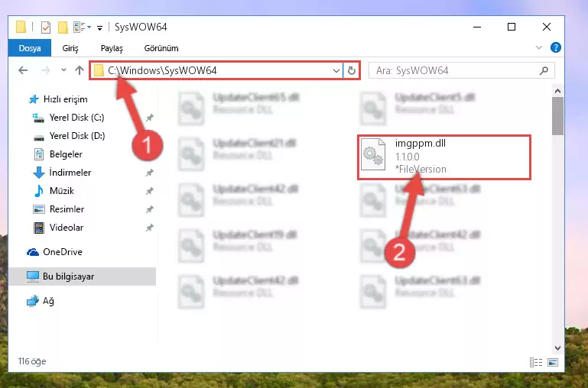Viewport: 588px width, 388px height.
Task: Close the SysWOW64 window
Action: click(x=547, y=27)
